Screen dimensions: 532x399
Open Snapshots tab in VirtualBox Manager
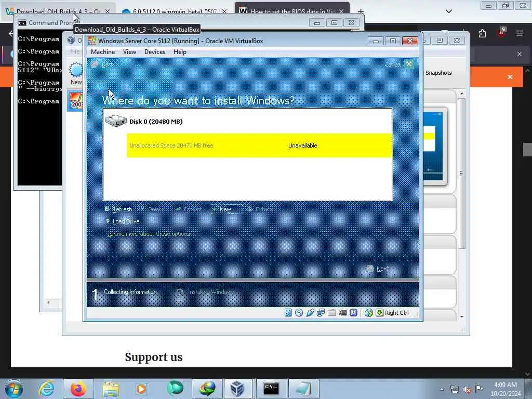[438, 73]
